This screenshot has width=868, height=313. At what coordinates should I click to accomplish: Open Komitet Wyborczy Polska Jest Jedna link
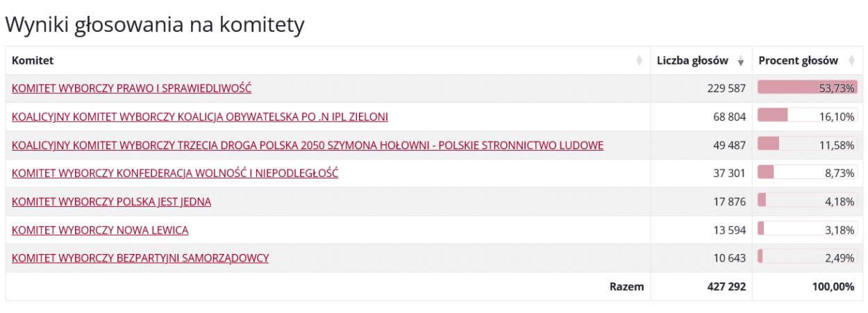[x=111, y=202]
